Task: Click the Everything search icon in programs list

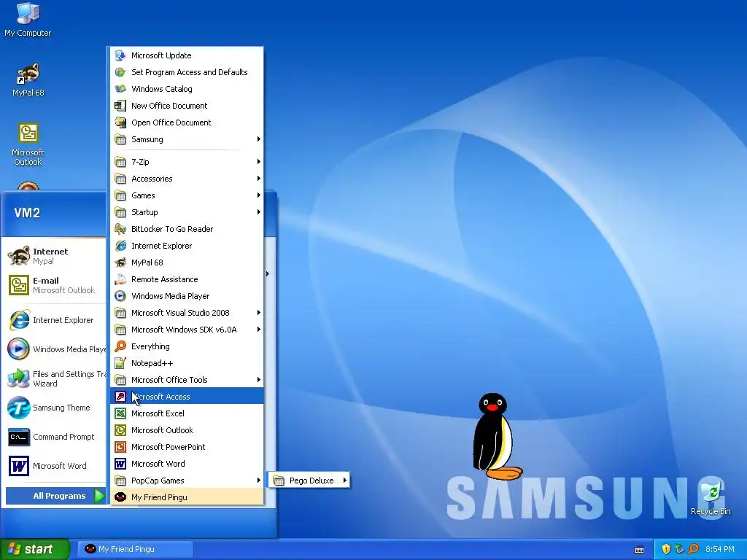Action: (x=120, y=346)
